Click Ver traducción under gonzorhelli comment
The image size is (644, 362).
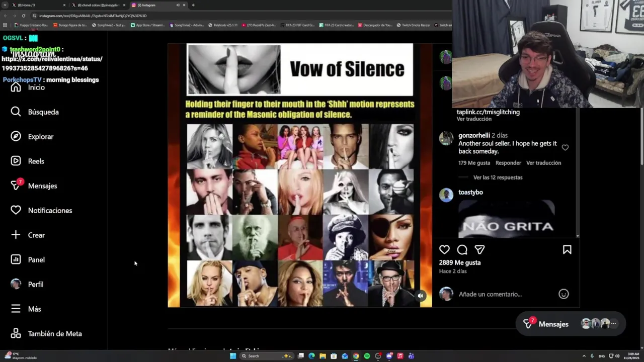click(543, 163)
